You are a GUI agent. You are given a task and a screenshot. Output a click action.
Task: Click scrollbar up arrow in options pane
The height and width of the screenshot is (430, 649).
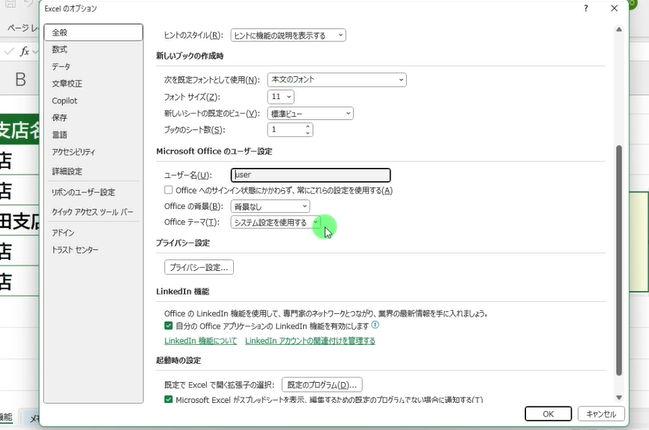619,29
